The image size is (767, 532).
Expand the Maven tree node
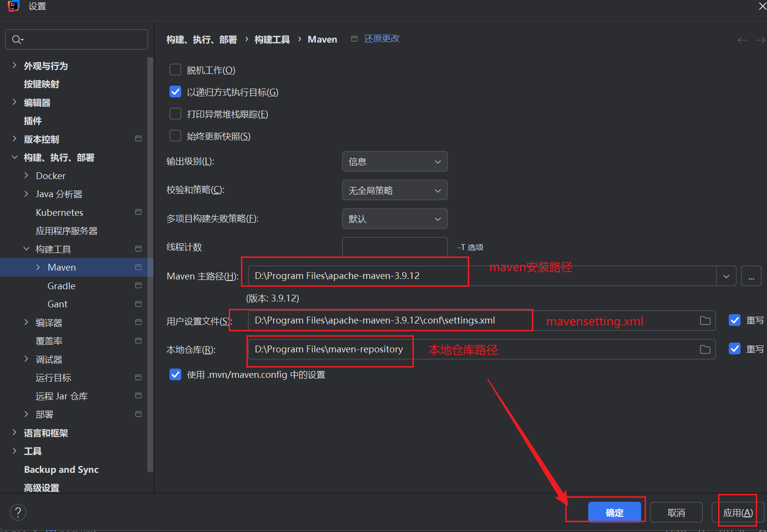(38, 267)
